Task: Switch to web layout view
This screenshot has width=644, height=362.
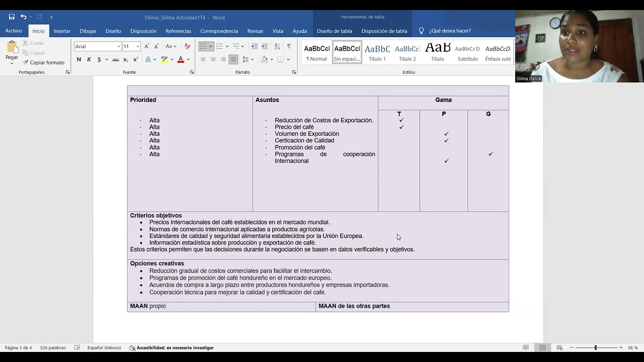Action: coord(559,347)
